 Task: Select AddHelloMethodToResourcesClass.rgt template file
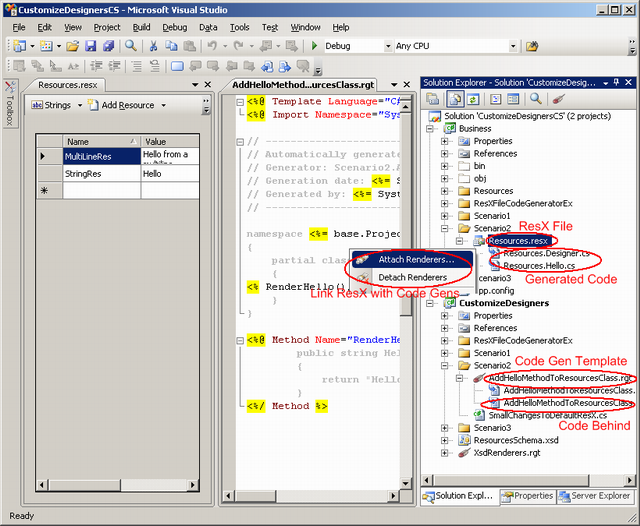(560, 378)
